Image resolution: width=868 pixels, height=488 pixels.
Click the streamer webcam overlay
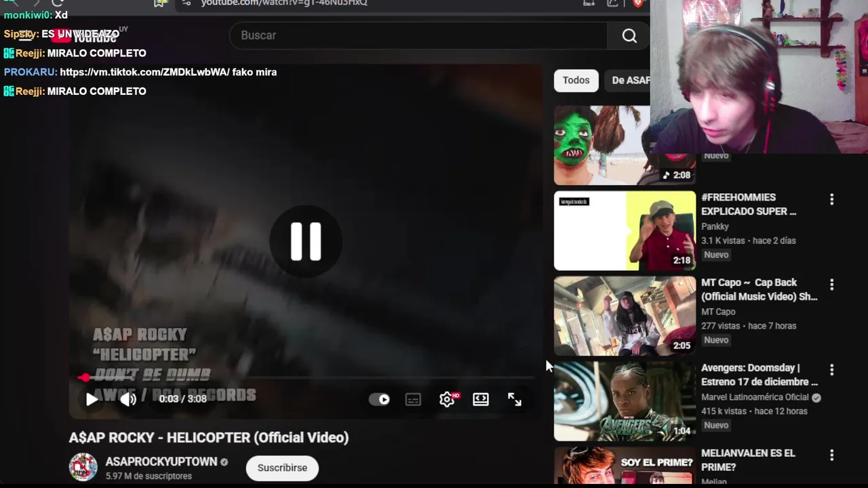coord(759,77)
